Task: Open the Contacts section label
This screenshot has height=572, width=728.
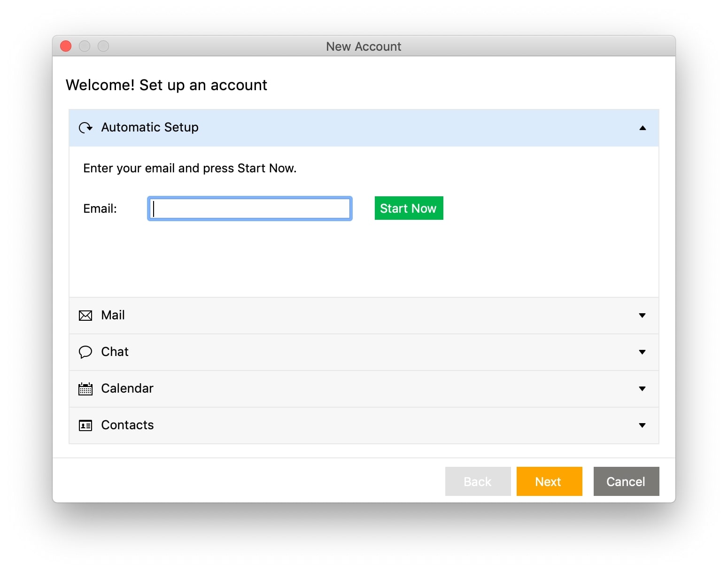Action: (x=127, y=425)
